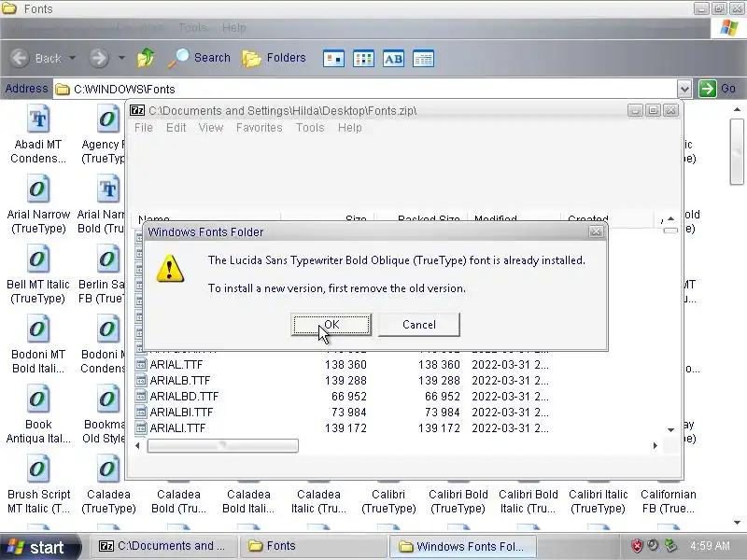Select the Abadi MT Condensed font icon
Viewport: 747px width, 560px height.
point(38,119)
